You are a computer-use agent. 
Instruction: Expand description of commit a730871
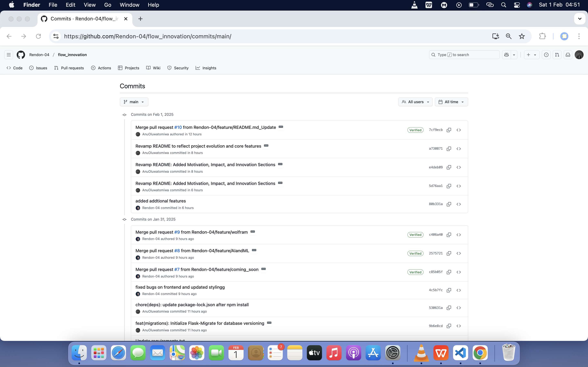click(266, 146)
